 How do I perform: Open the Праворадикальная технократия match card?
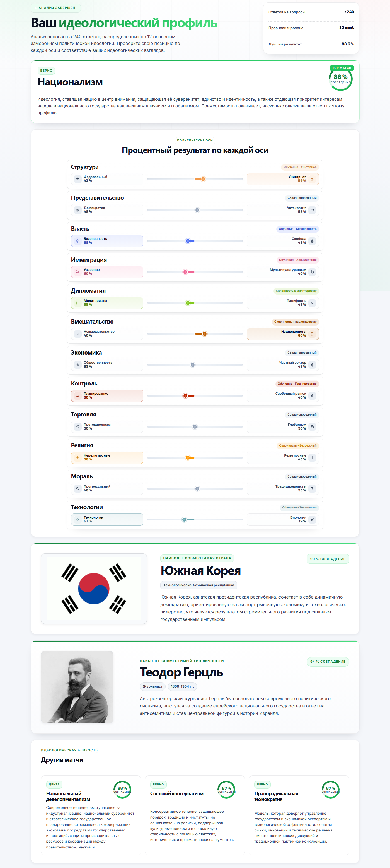(299, 815)
